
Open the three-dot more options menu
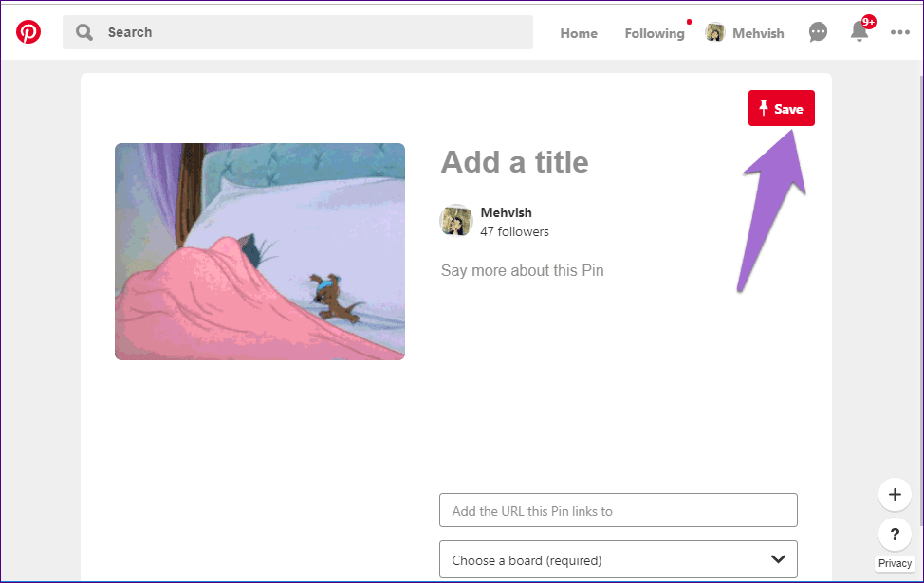point(900,32)
